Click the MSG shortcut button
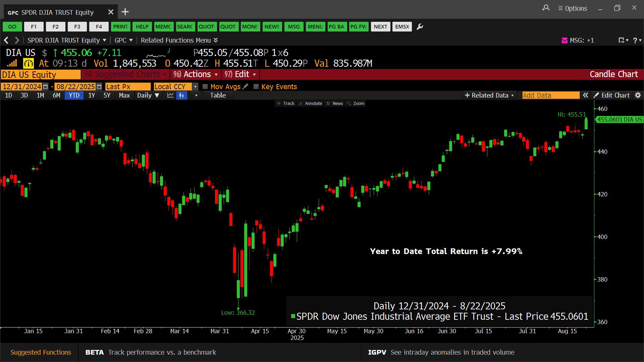Screen dimensions: 644x362 pos(294,27)
